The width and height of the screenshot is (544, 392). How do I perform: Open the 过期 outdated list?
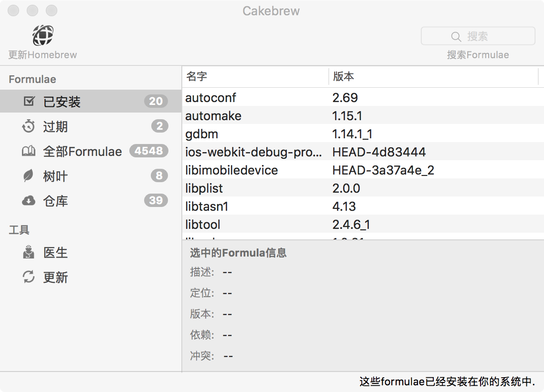(x=91, y=126)
